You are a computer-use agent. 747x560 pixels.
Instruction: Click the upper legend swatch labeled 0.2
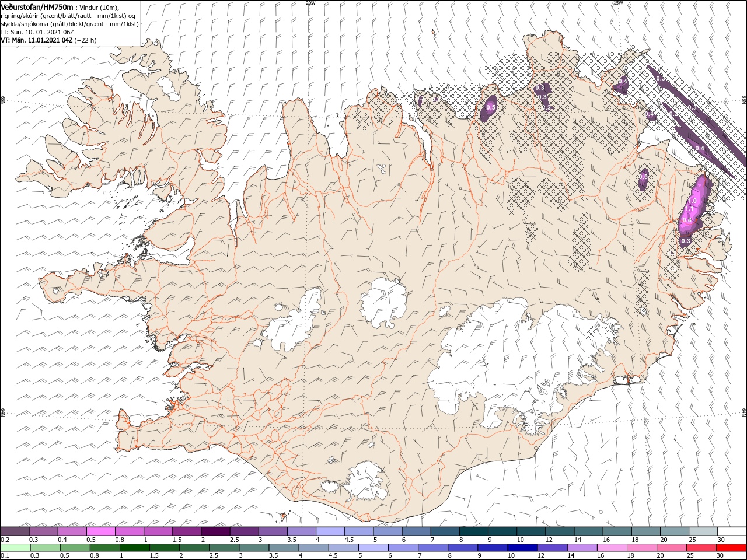pos(15,531)
